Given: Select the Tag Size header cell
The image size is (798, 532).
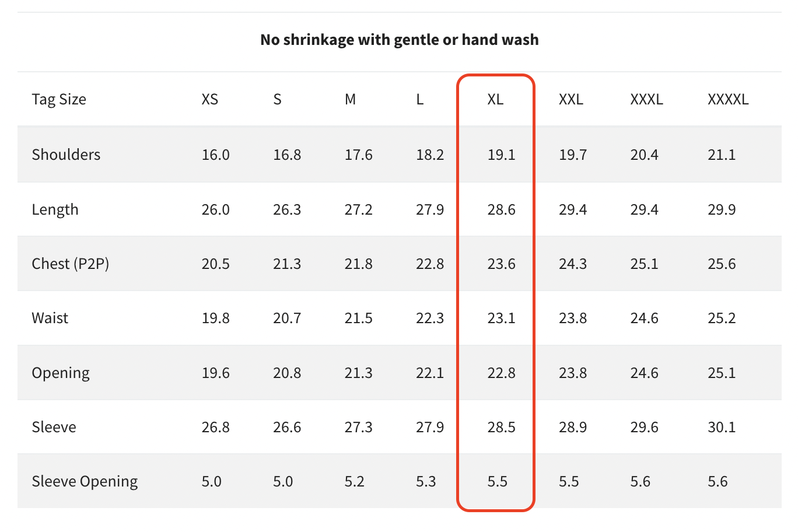Looking at the screenshot, I should tap(59, 99).
